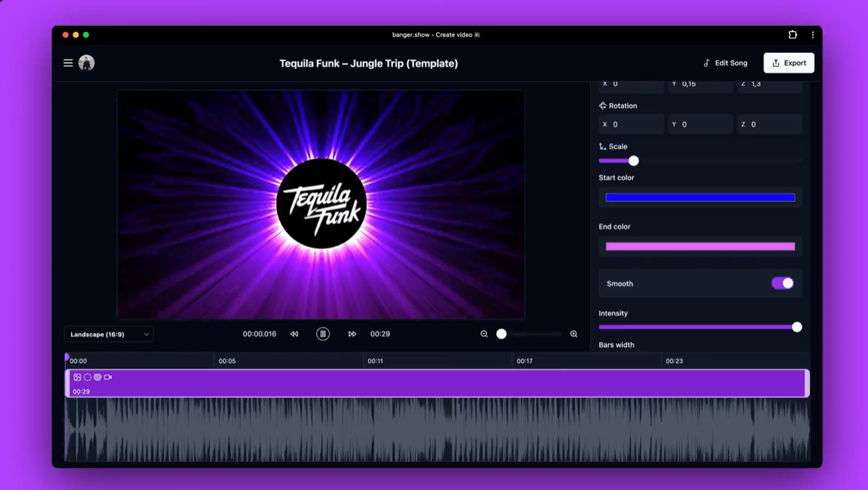Screen dimensions: 868x490
Task: Click the Export button
Action: click(789, 63)
